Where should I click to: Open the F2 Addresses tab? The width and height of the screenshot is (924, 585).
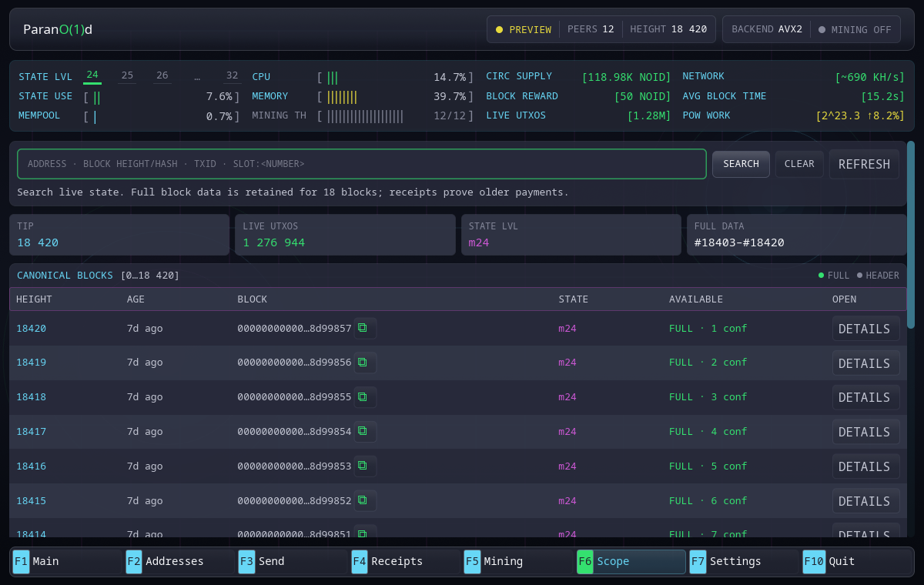click(179, 561)
